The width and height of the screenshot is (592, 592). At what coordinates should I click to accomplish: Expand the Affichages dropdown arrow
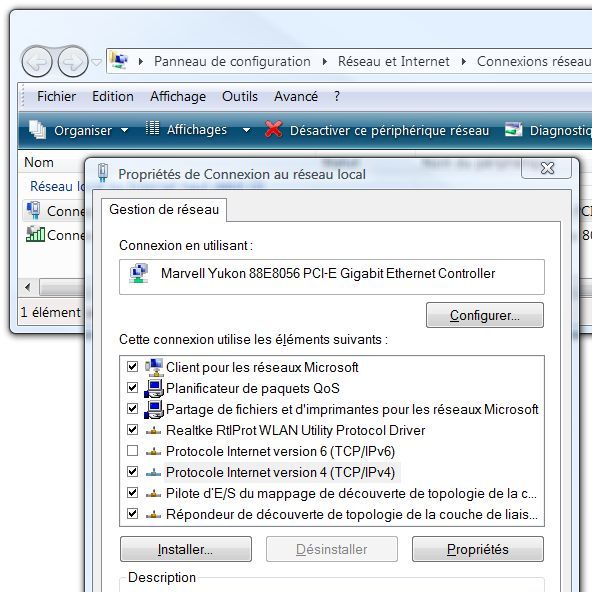(x=246, y=131)
